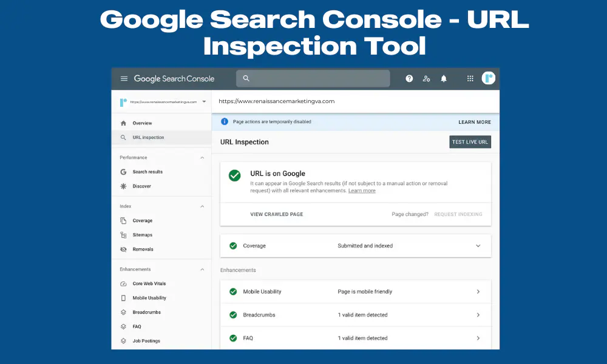Click the help question mark icon

tap(409, 78)
